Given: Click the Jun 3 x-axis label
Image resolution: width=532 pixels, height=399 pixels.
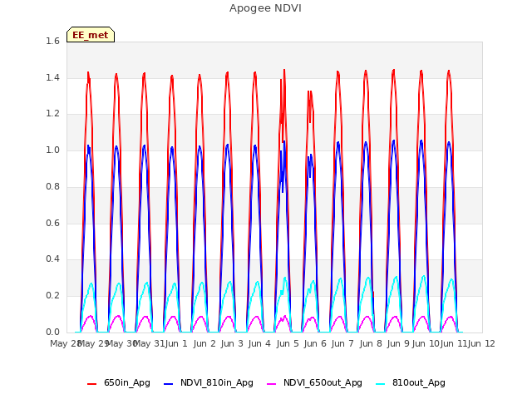Looking at the screenshot, I should tap(232, 343).
